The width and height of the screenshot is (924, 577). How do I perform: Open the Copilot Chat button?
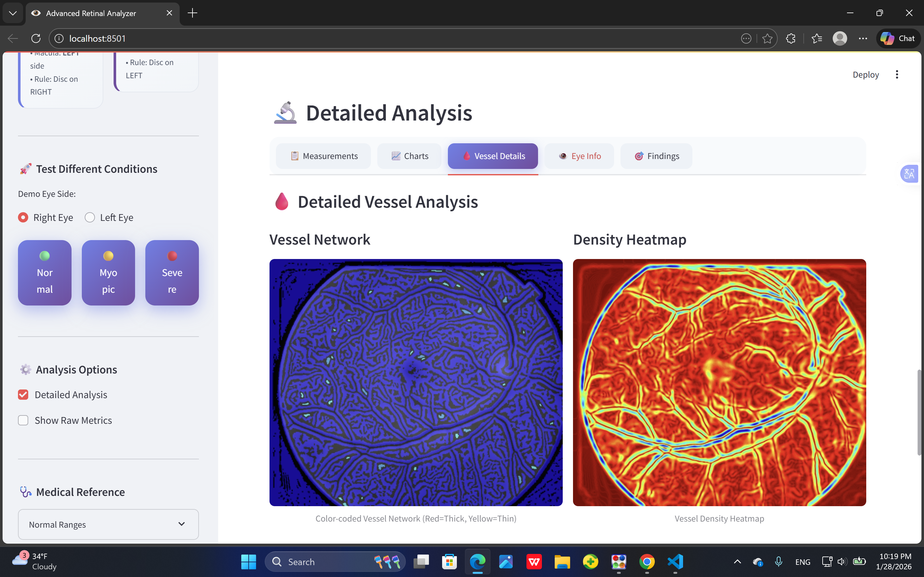(898, 38)
